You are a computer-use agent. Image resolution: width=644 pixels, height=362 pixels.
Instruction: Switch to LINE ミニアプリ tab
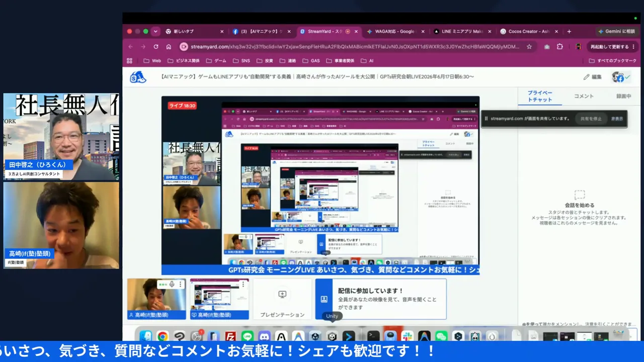click(x=463, y=31)
